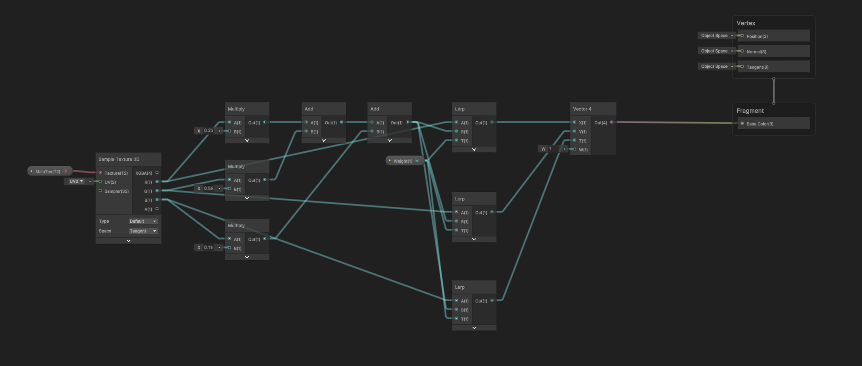
Task: Click Out port of Lerp feeding Z
Action: (x=492, y=300)
